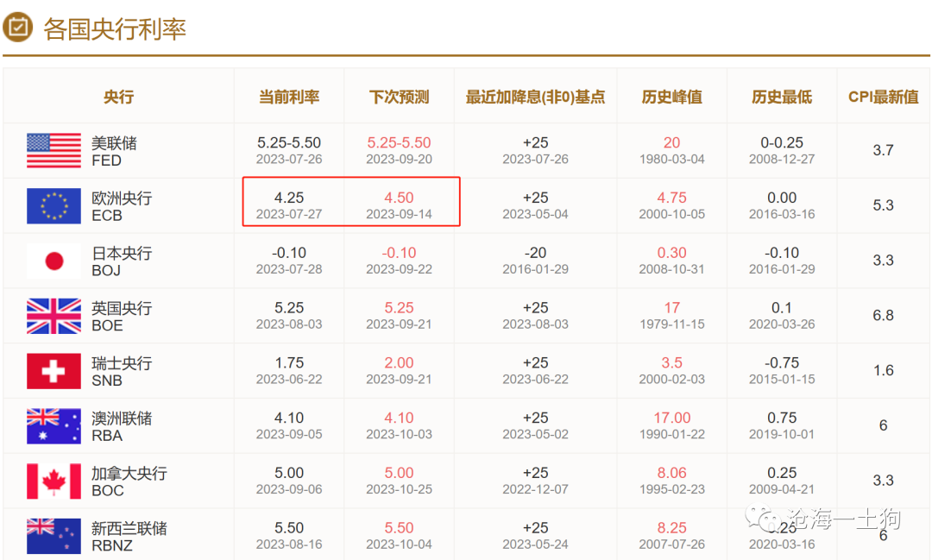
Task: Click SNB historical peak 3.5
Action: (x=671, y=362)
